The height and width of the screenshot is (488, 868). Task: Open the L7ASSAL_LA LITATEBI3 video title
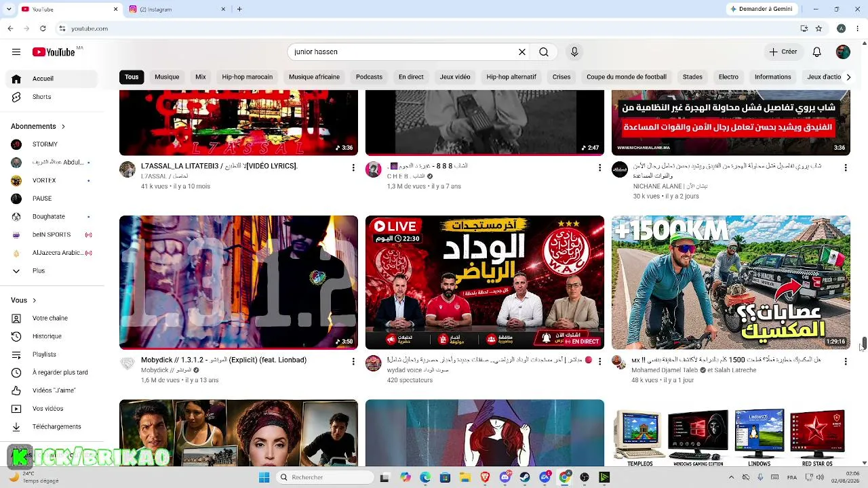pyautogui.click(x=219, y=166)
